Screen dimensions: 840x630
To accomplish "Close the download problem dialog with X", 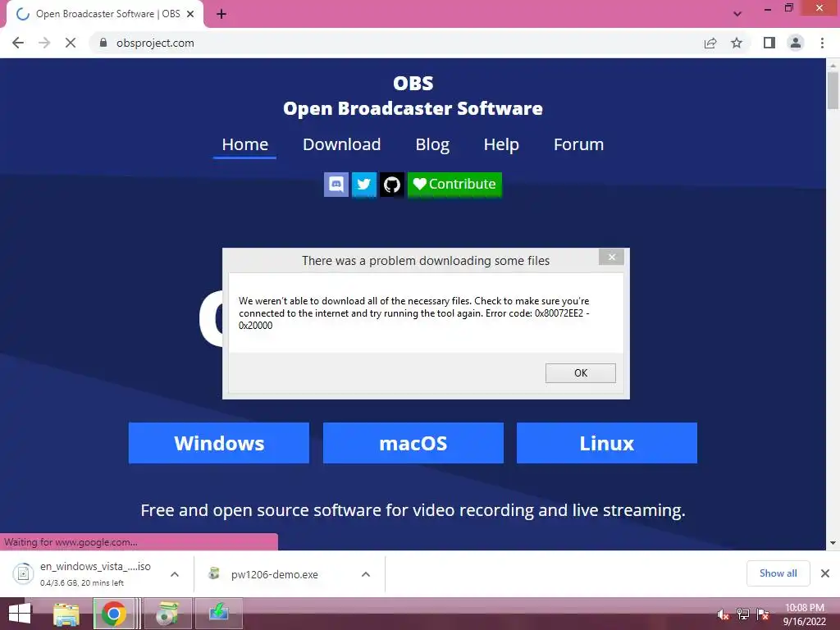I will pyautogui.click(x=611, y=257).
